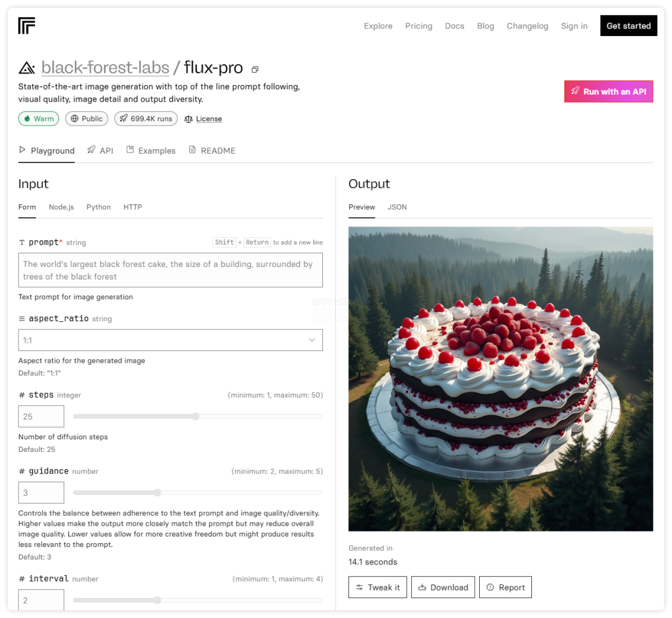The width and height of the screenshot is (672, 618).
Task: Open the black-forest-labs owner link
Action: [105, 68]
